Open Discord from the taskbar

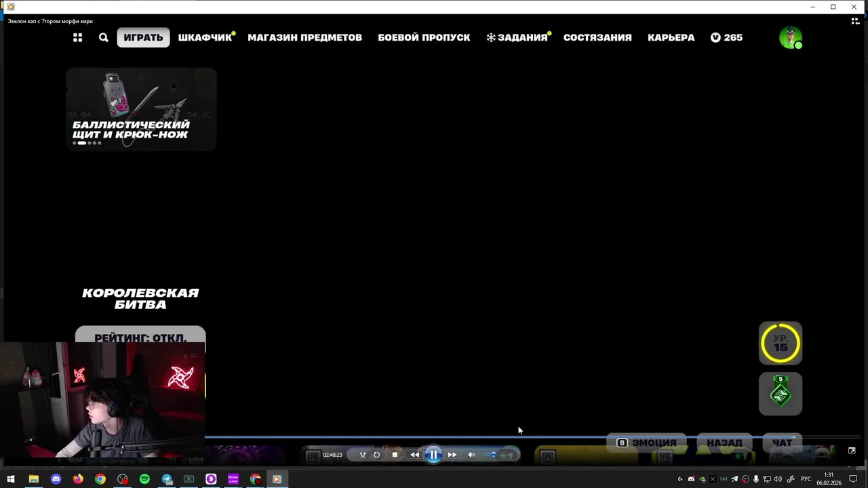[x=56, y=479]
